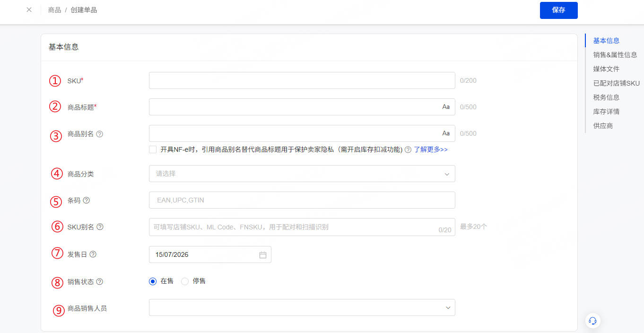Viewport: 644px width, 333px height.
Task: Click the Aa icon in 商品标题 field
Action: pos(446,107)
